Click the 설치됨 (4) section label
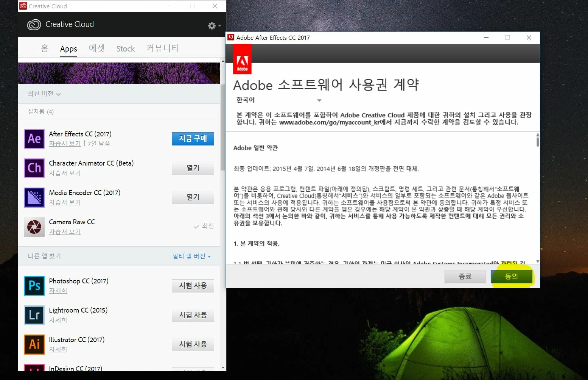588x380 pixels. 40,111
